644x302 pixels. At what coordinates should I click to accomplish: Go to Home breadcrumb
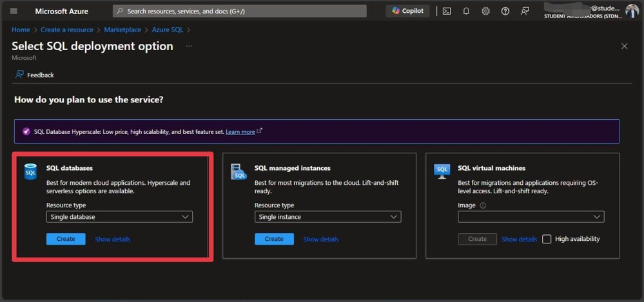coord(21,30)
